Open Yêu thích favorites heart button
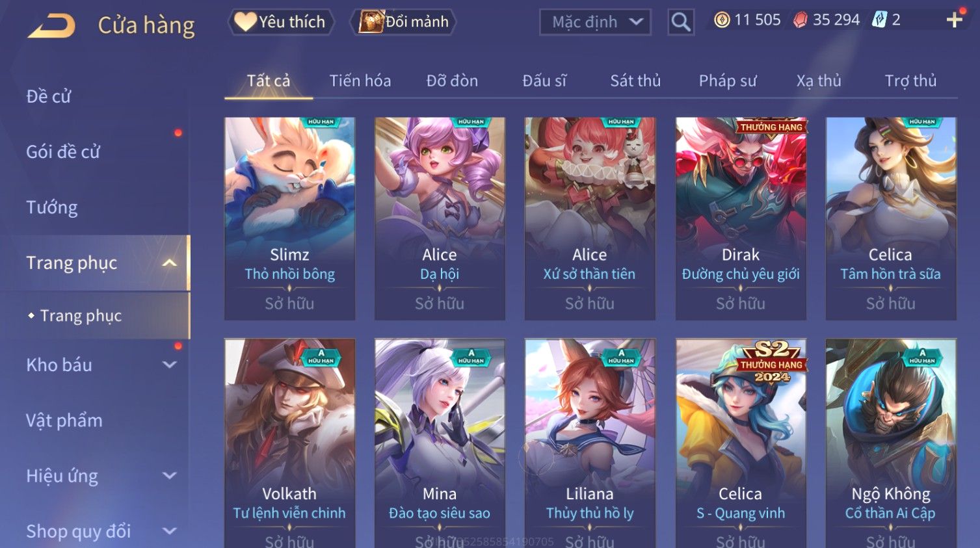The height and width of the screenshot is (548, 980). pos(281,22)
